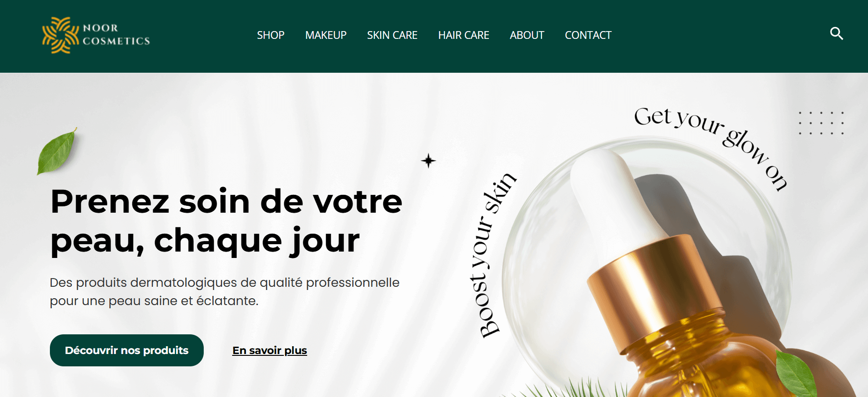Click the green leaf above the headline
The image size is (868, 397).
[x=57, y=151]
